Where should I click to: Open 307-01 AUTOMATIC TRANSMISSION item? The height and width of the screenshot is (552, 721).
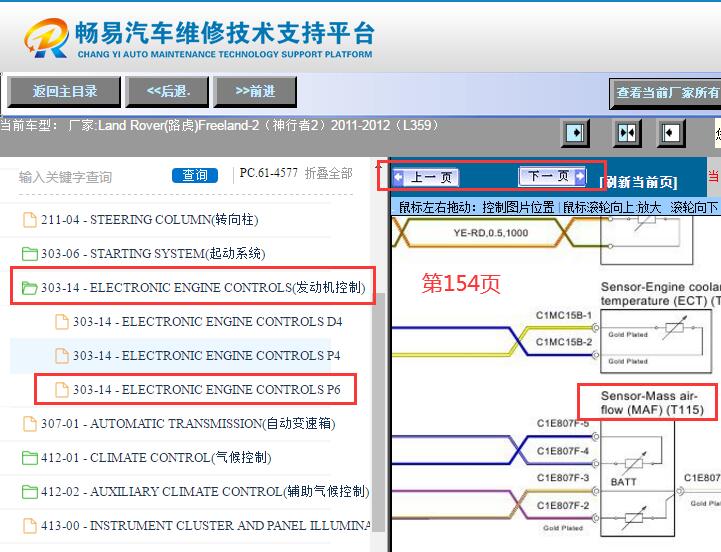pyautogui.click(x=188, y=424)
